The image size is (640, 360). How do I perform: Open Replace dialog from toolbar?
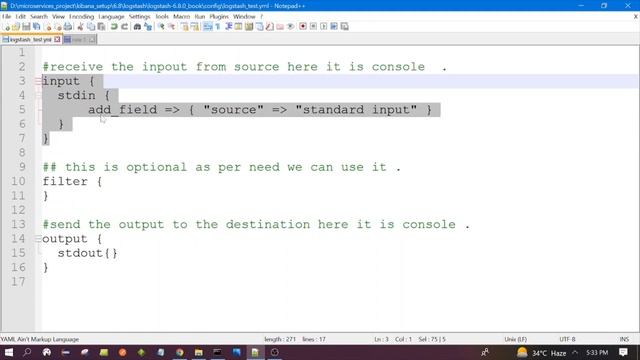coord(148,27)
